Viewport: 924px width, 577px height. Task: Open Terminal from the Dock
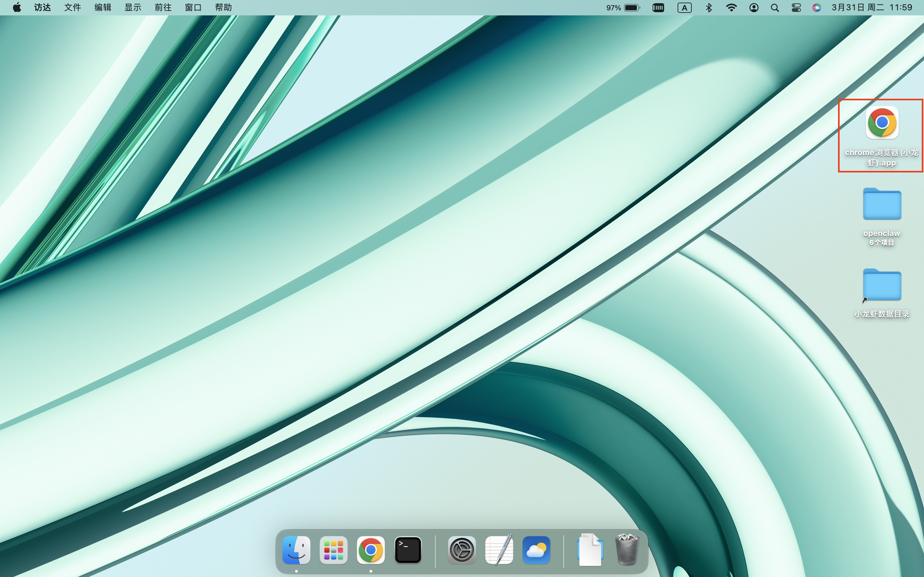[408, 550]
